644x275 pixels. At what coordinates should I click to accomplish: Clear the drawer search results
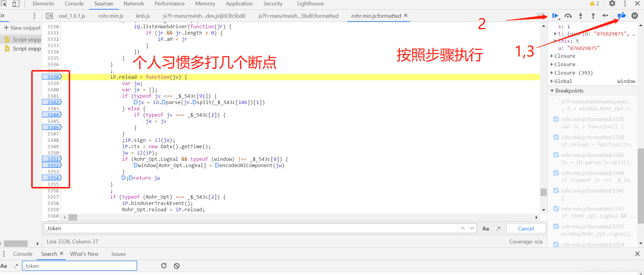tap(177, 266)
